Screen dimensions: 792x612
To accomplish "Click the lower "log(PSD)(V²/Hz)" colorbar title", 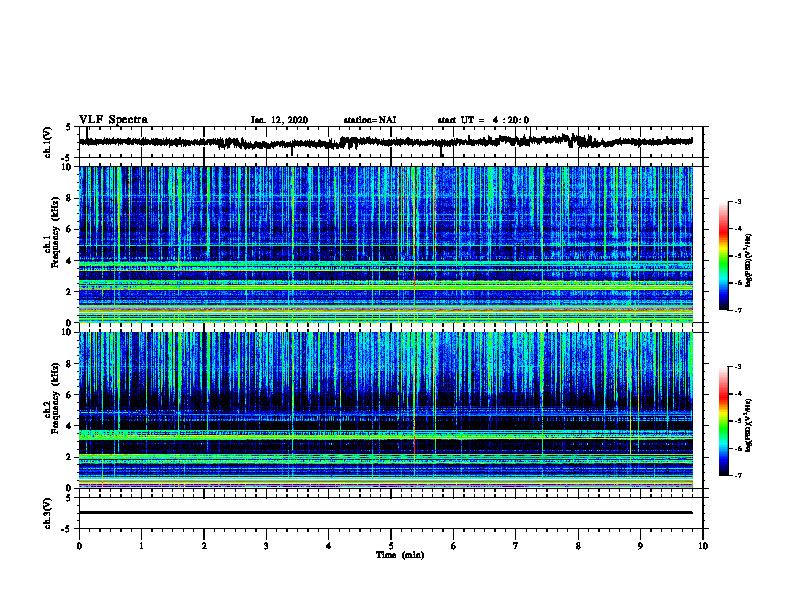I will (748, 425).
